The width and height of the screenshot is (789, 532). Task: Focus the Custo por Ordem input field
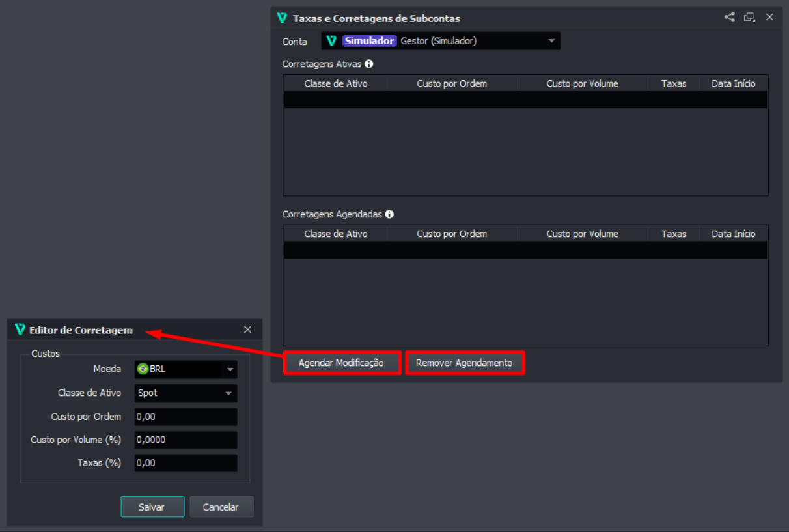[x=186, y=417]
